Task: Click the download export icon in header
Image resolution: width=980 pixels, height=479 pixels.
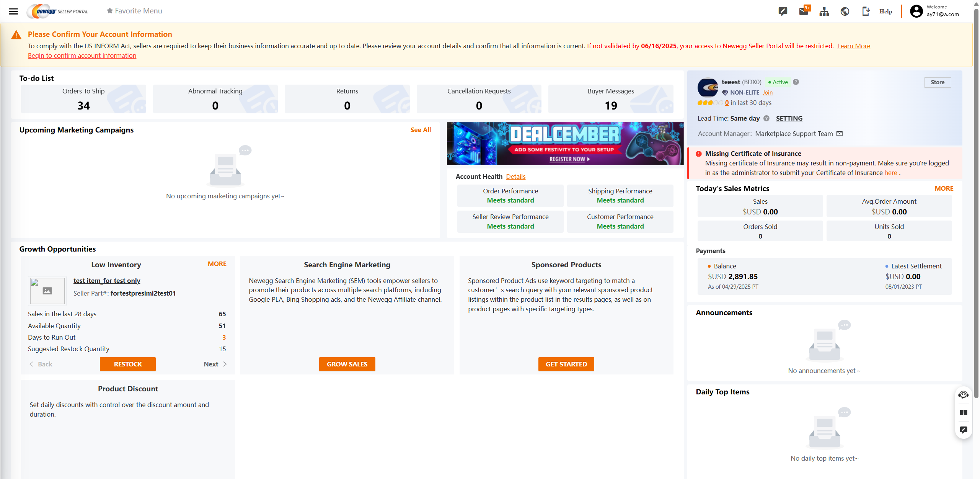Action: tap(866, 11)
